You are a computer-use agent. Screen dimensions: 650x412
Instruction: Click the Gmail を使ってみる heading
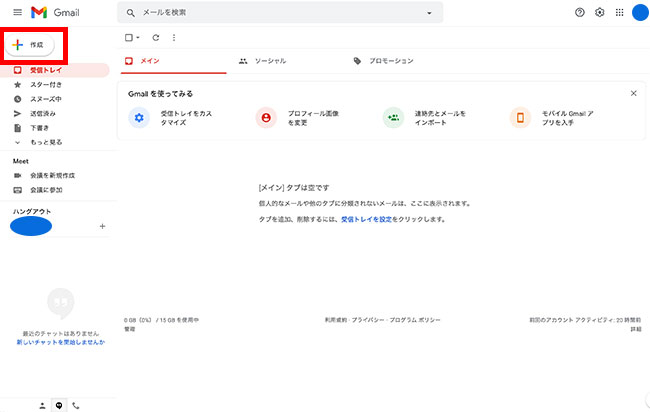point(160,94)
